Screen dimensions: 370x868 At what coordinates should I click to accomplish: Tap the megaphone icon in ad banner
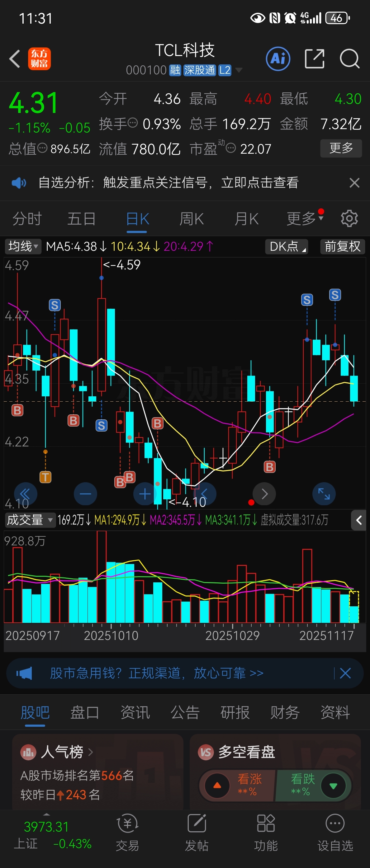pos(24,673)
